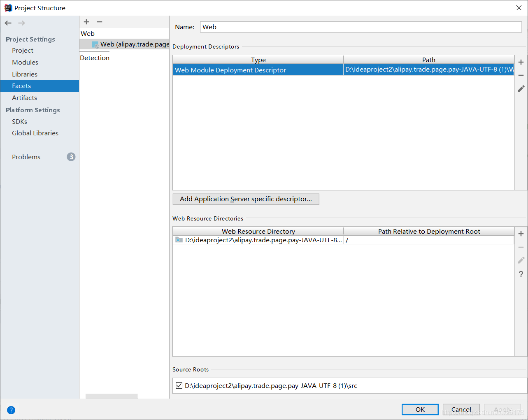Select the Detection item

click(95, 58)
